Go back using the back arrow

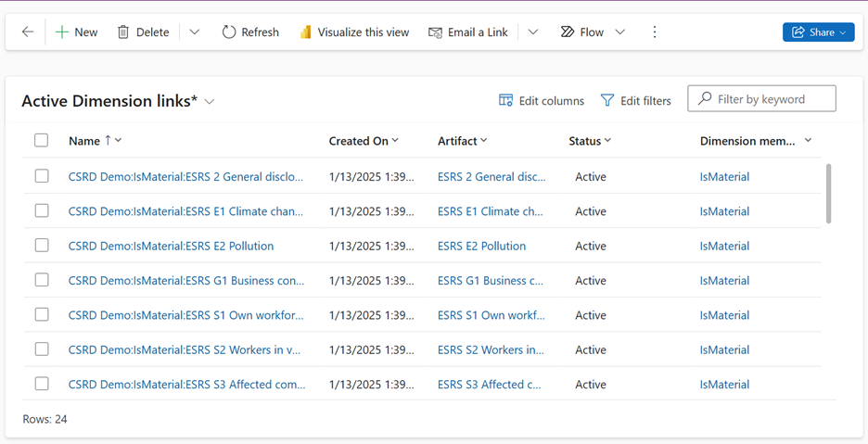(28, 32)
